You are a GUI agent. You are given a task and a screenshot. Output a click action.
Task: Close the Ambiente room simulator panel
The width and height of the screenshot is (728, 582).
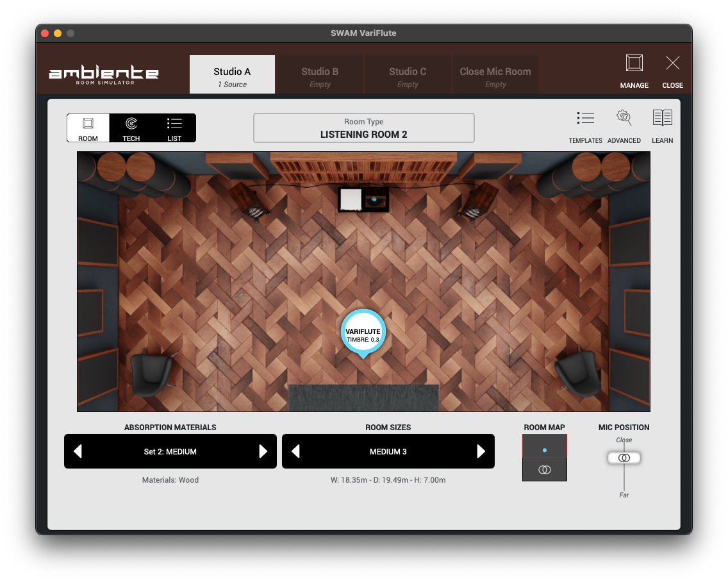(x=672, y=64)
